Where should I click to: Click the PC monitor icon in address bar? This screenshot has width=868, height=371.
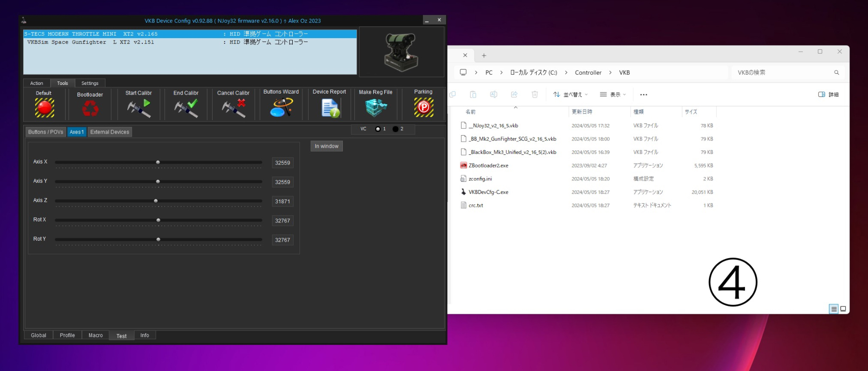463,72
